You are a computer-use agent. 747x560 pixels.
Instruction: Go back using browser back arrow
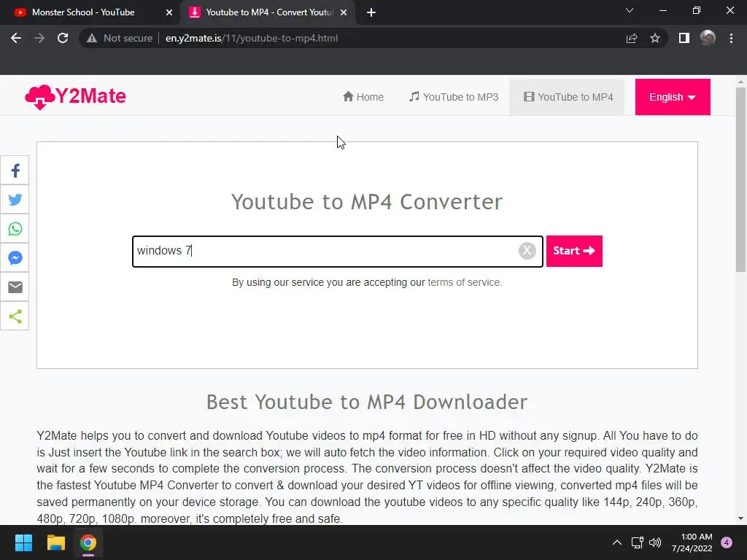click(x=16, y=38)
